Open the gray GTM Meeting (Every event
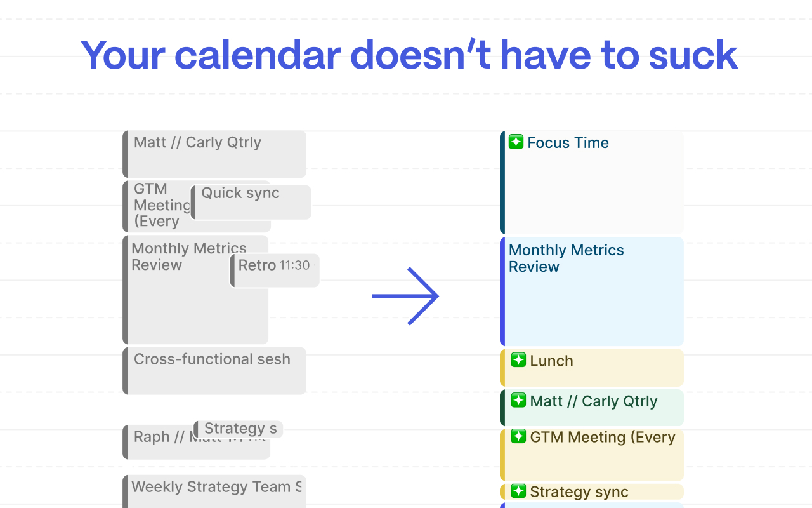This screenshot has width=812, height=508. pyautogui.click(x=157, y=206)
